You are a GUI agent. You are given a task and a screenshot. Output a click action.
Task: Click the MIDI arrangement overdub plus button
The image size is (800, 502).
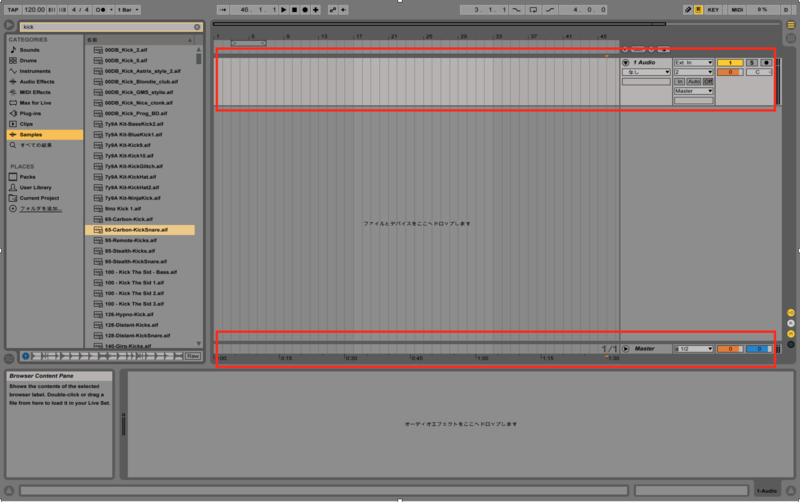click(x=316, y=10)
